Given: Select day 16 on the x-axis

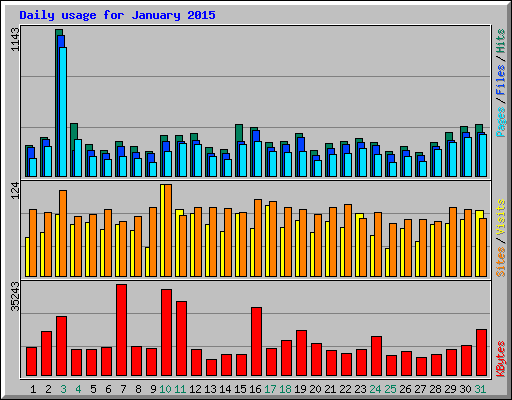Looking at the screenshot, I should tap(255, 389).
